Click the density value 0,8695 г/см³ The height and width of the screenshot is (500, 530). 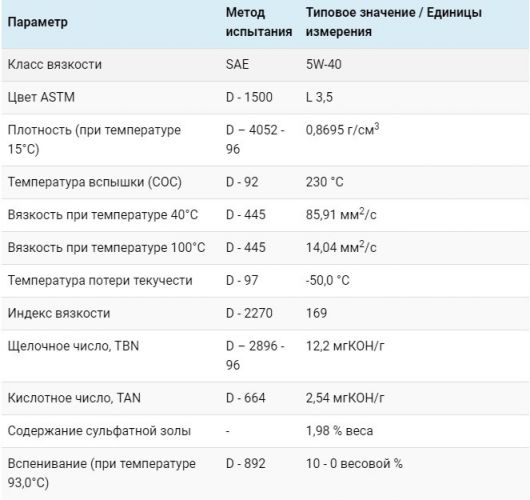click(x=342, y=129)
